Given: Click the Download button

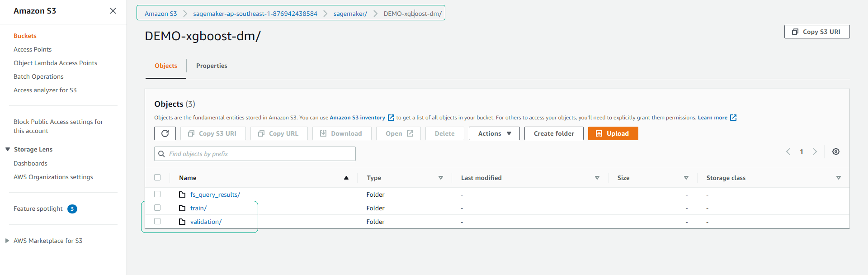Looking at the screenshot, I should point(342,133).
